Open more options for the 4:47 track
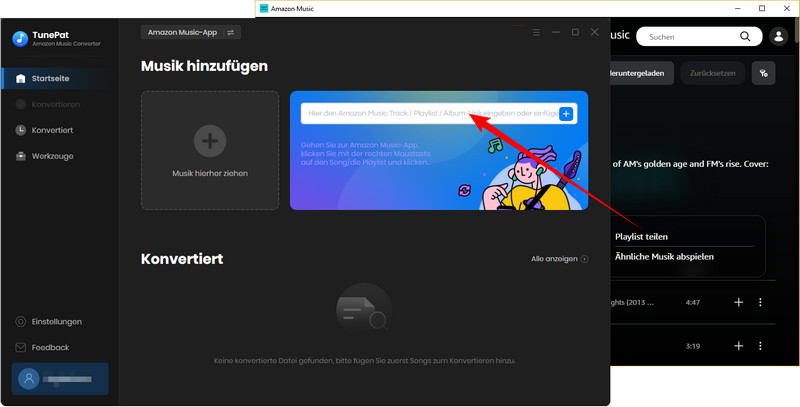Screen dimensions: 800x407 pyautogui.click(x=760, y=302)
